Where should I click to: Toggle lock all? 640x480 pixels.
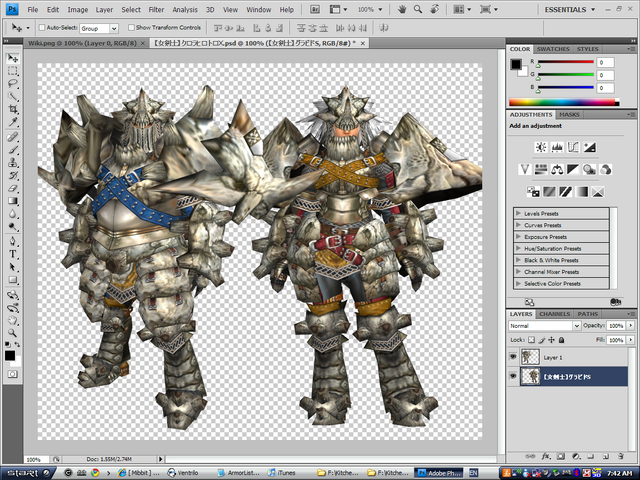tap(562, 340)
